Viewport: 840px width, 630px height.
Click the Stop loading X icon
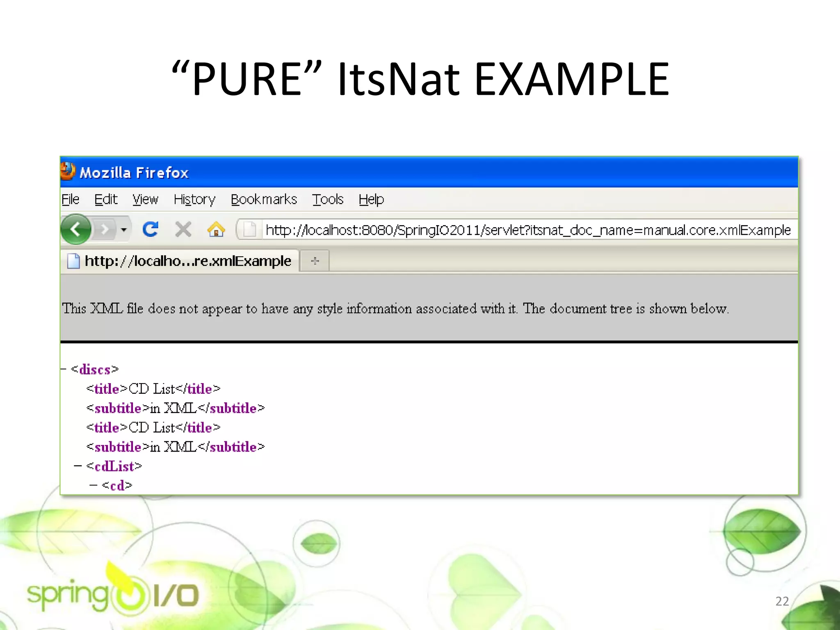(183, 229)
